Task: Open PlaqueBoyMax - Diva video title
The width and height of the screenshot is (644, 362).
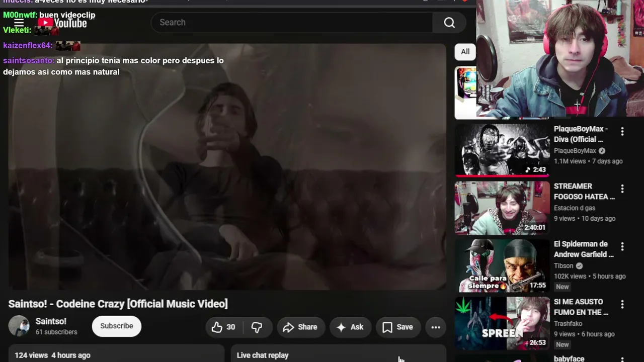Action: (x=581, y=134)
